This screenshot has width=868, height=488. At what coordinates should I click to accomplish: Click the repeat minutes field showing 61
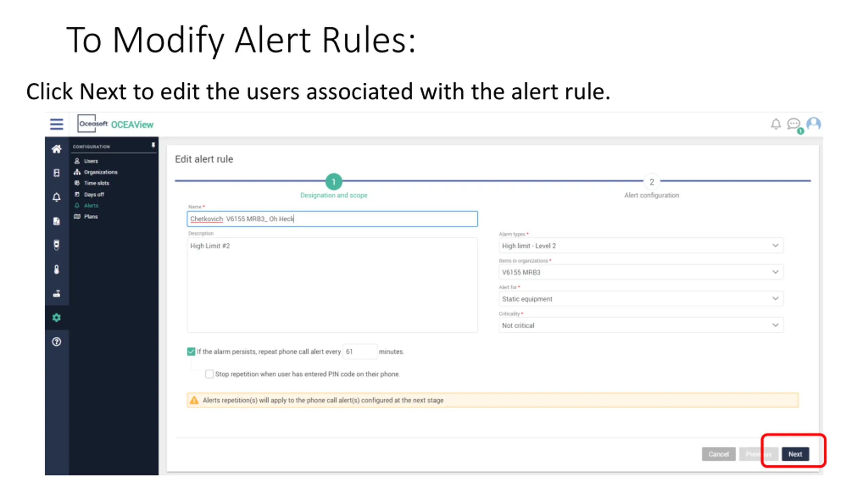(x=359, y=351)
